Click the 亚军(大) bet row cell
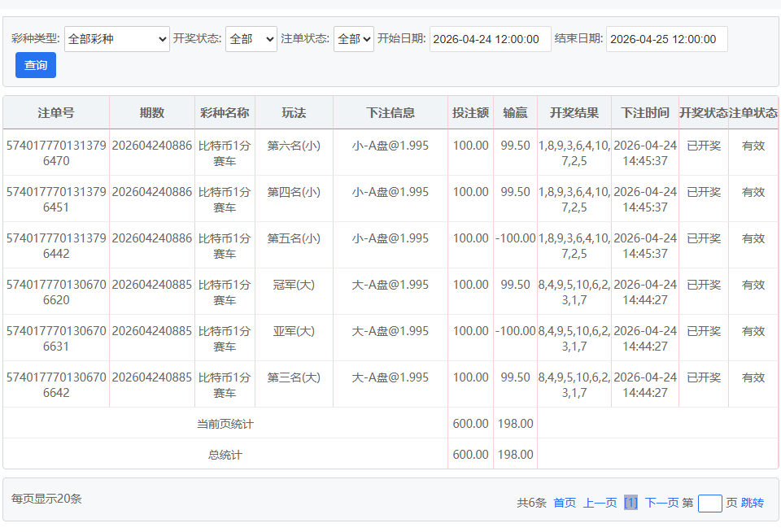 294,331
